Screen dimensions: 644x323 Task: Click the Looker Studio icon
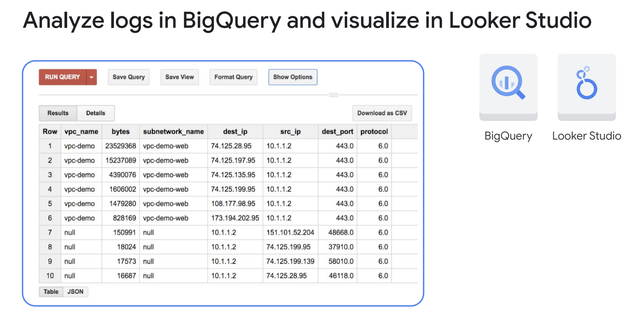(586, 83)
